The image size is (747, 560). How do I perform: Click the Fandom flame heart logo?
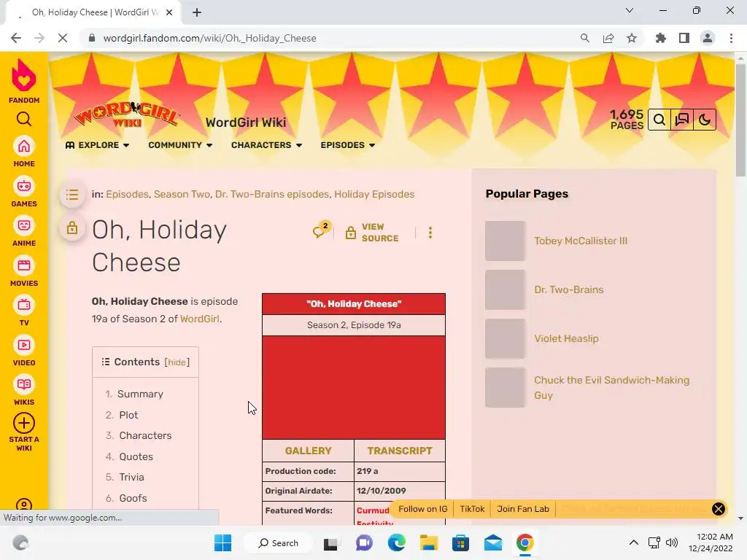24,76
